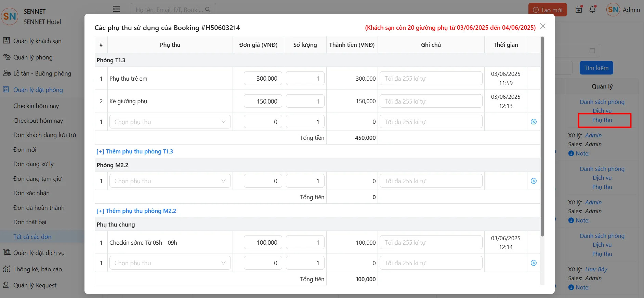
Task: Remove the empty row under Phụ thu chung
Action: pyautogui.click(x=534, y=263)
